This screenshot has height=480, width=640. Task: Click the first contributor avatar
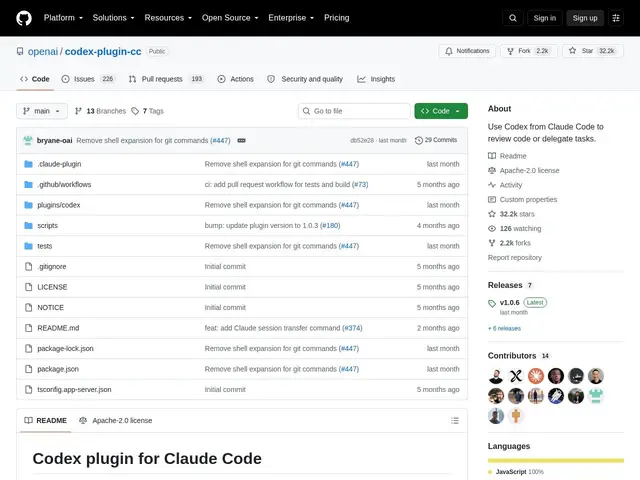point(496,376)
